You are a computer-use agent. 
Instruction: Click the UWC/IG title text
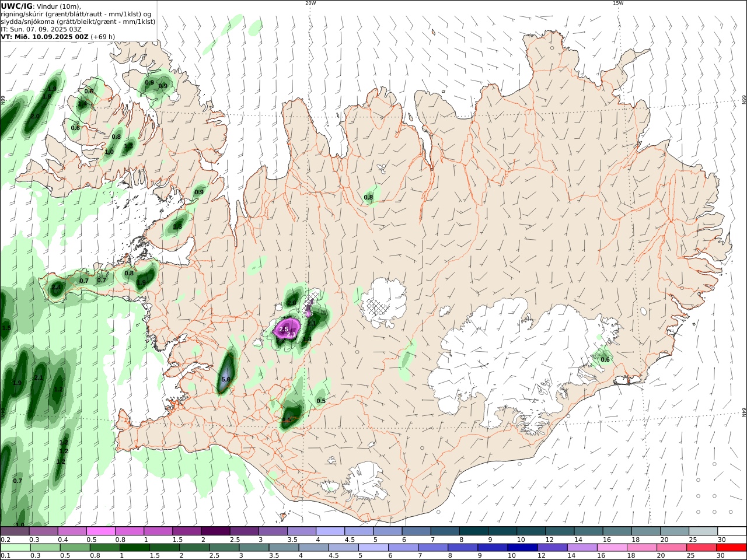click(x=17, y=6)
